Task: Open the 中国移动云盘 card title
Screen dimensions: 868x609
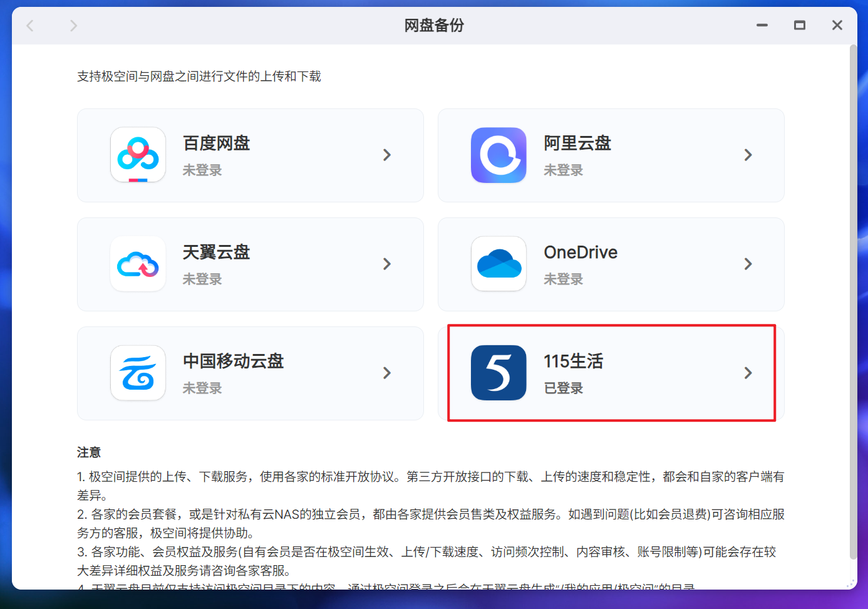Action: point(234,362)
